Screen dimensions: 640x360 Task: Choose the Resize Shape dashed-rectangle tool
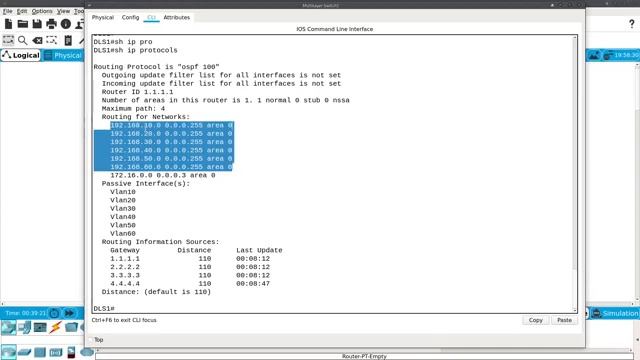52,40
